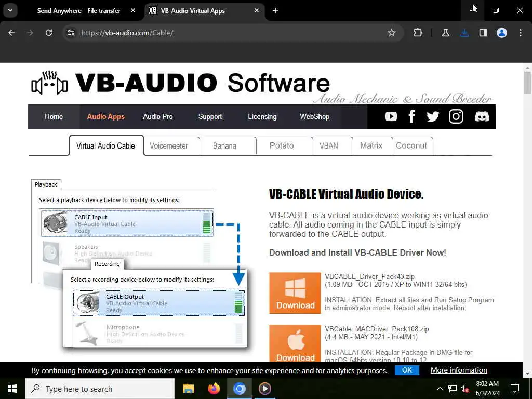532x399 pixels.
Task: Open the Windows Start menu
Action: (x=12, y=389)
